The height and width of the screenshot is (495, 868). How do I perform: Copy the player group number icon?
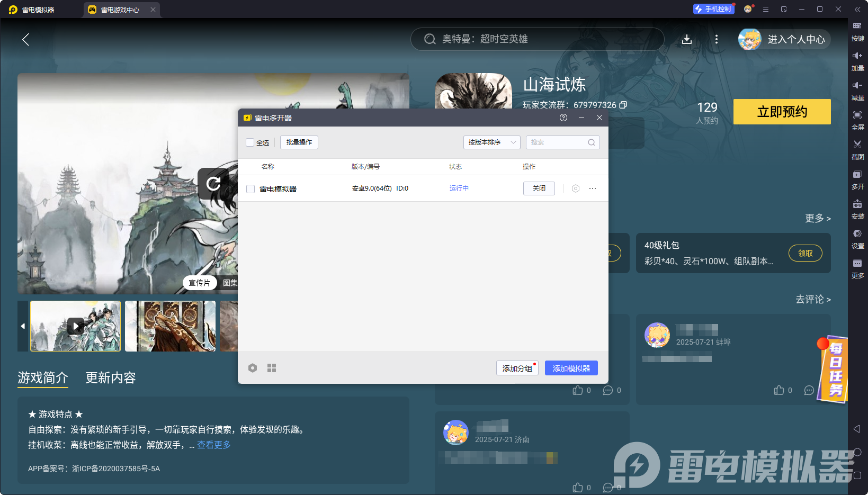(623, 105)
